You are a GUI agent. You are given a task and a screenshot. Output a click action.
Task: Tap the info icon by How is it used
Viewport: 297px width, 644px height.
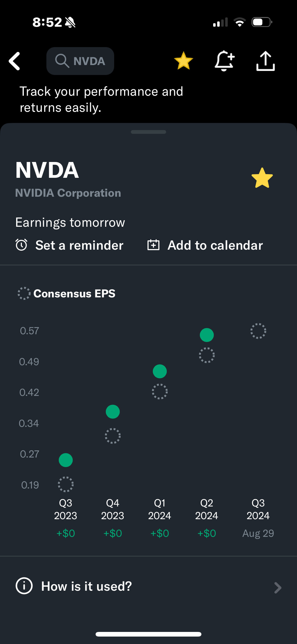[x=24, y=586]
